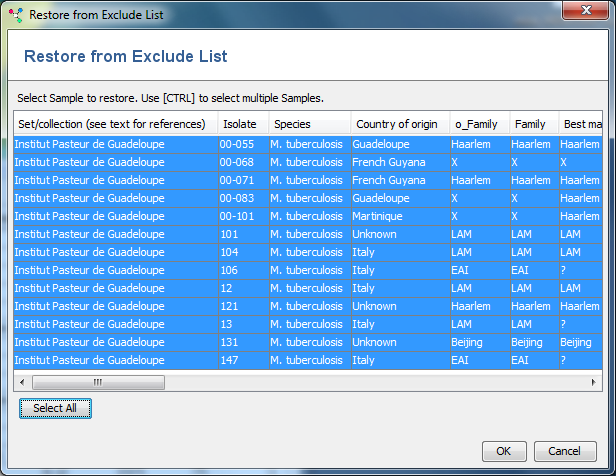Select the row for isolate 00-101 Martinique
Viewport: 616px width, 476px height.
pos(240,216)
